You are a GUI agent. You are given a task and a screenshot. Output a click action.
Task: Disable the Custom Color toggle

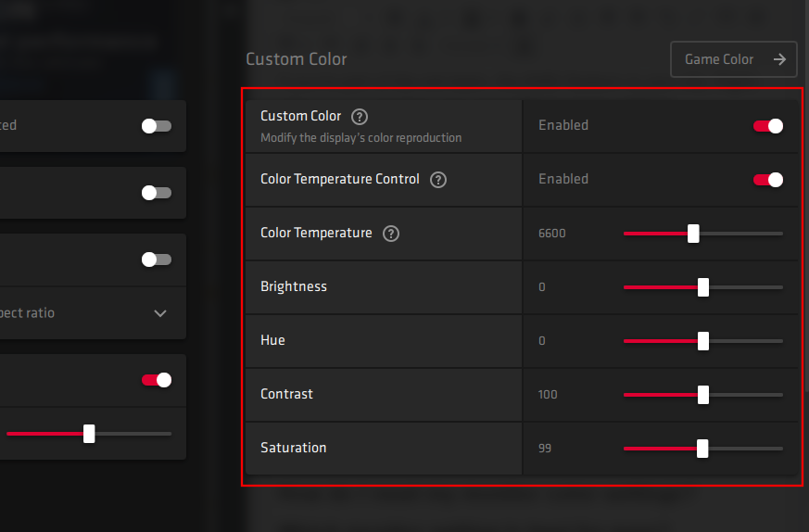(768, 126)
